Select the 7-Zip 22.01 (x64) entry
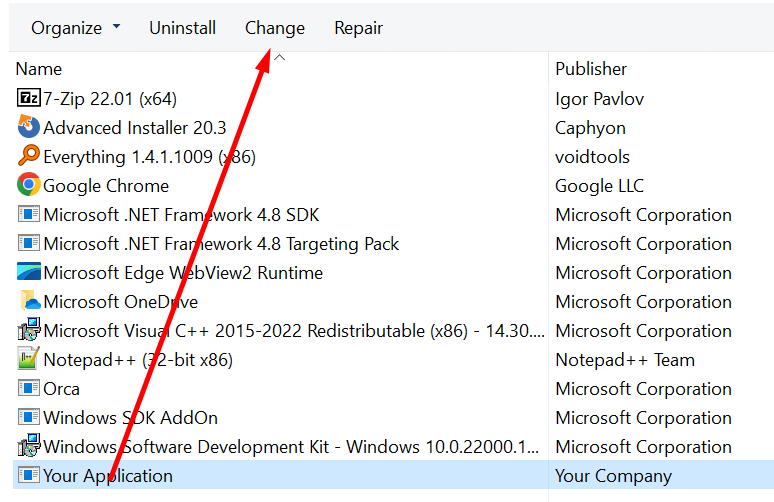The width and height of the screenshot is (774, 502). [110, 99]
